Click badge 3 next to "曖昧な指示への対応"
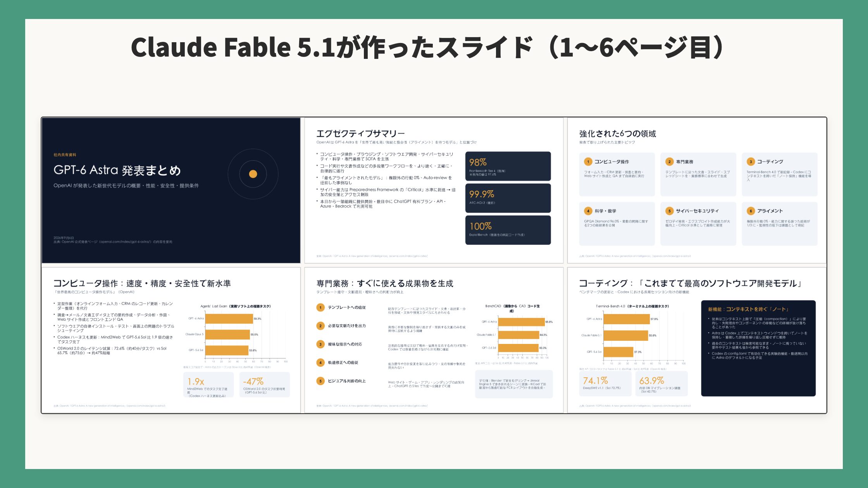Image resolution: width=868 pixels, height=488 pixels. point(320,344)
